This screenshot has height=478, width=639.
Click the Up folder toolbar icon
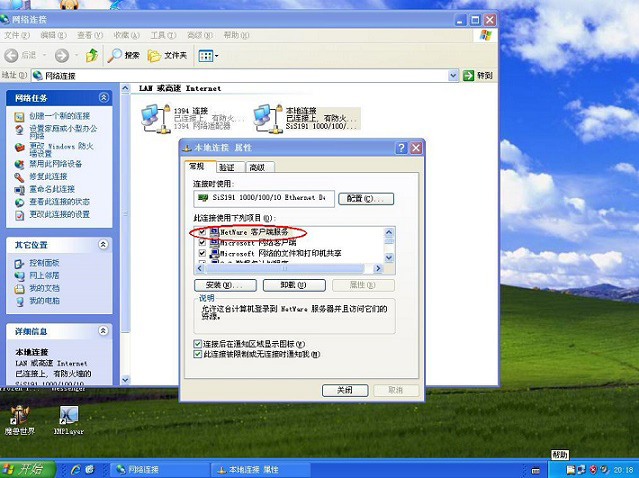coord(92,55)
